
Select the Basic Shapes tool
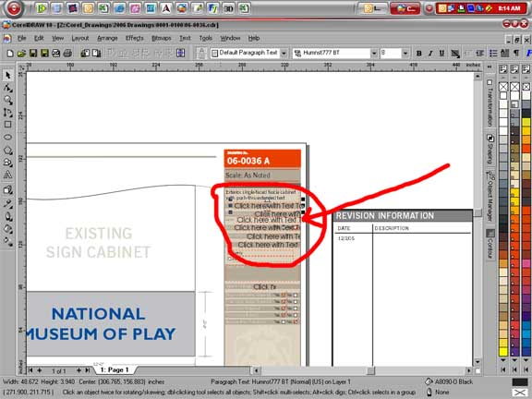point(7,163)
